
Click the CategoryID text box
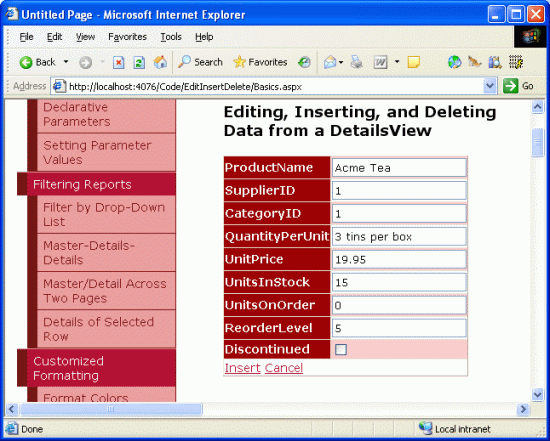click(399, 213)
